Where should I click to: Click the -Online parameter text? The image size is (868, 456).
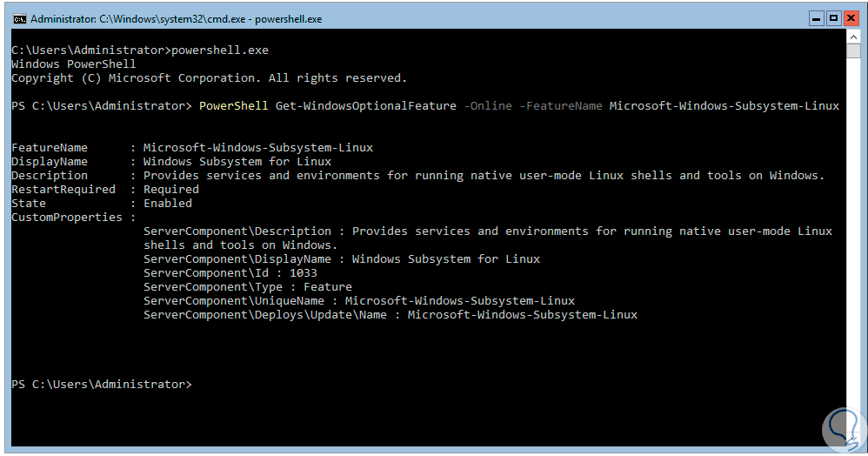488,105
